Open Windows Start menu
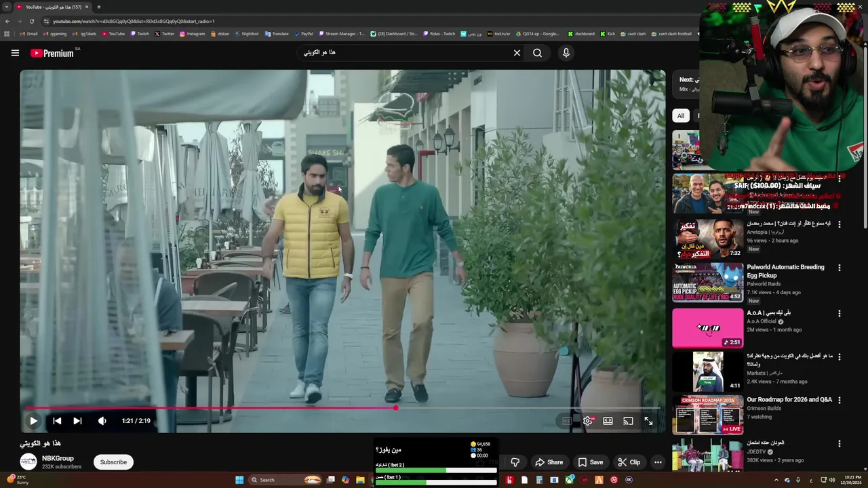The height and width of the screenshot is (488, 868). [x=239, y=480]
